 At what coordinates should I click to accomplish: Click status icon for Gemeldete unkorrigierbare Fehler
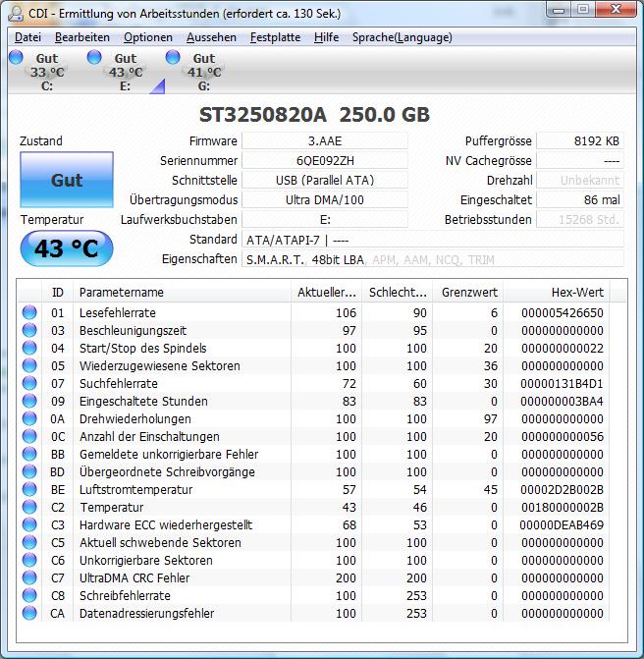click(x=29, y=454)
